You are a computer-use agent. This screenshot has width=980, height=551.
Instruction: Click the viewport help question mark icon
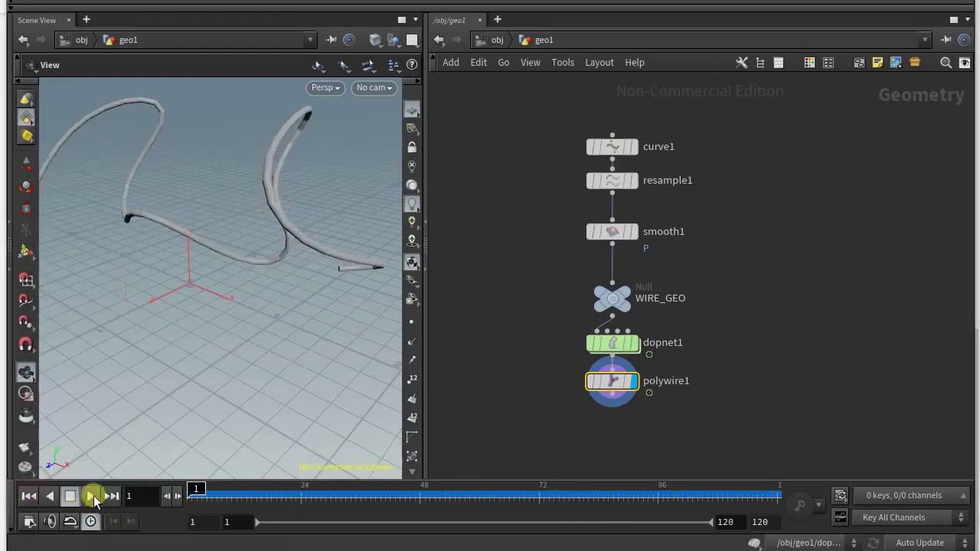point(412,65)
